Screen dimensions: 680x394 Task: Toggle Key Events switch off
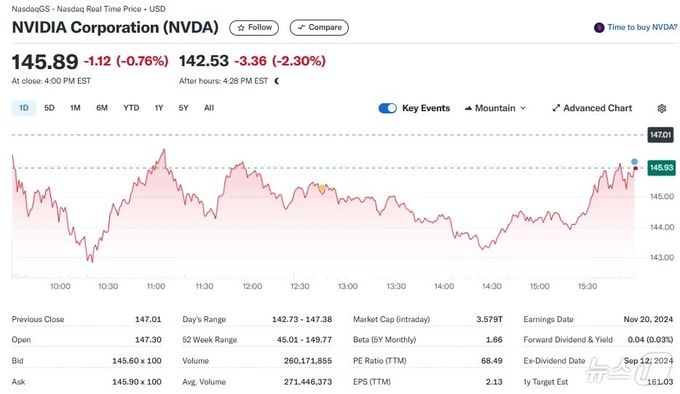click(x=387, y=108)
